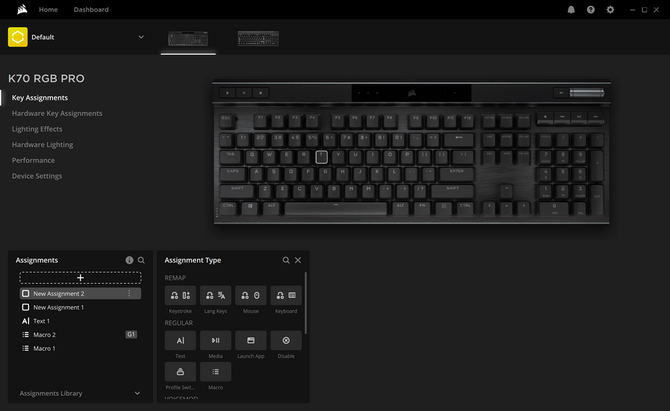Click the Assignment Type panel scrollbar
The width and height of the screenshot is (670, 411).
[x=306, y=302]
